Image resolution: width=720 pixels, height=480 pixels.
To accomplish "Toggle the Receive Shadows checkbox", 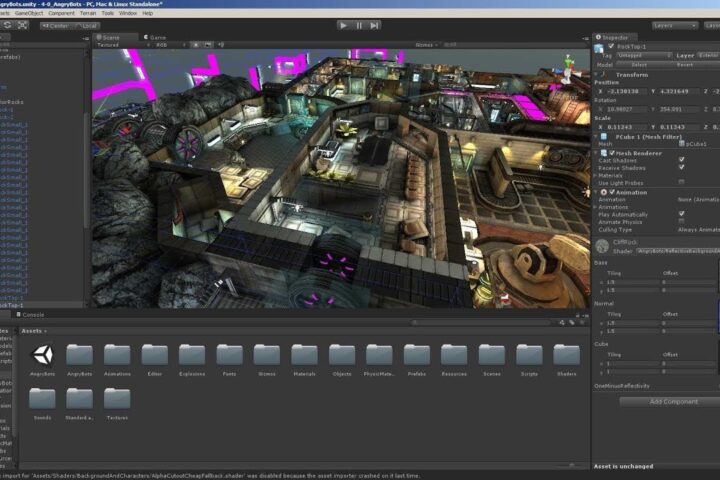I will click(x=681, y=167).
